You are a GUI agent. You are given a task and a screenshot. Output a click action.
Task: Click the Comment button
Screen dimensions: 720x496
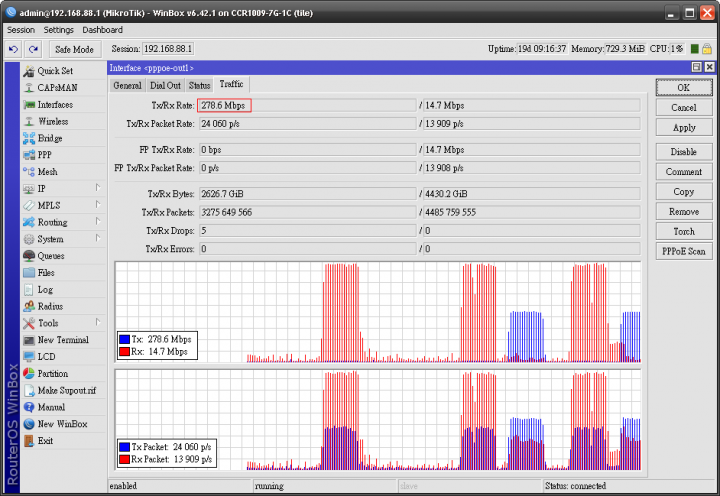684,172
